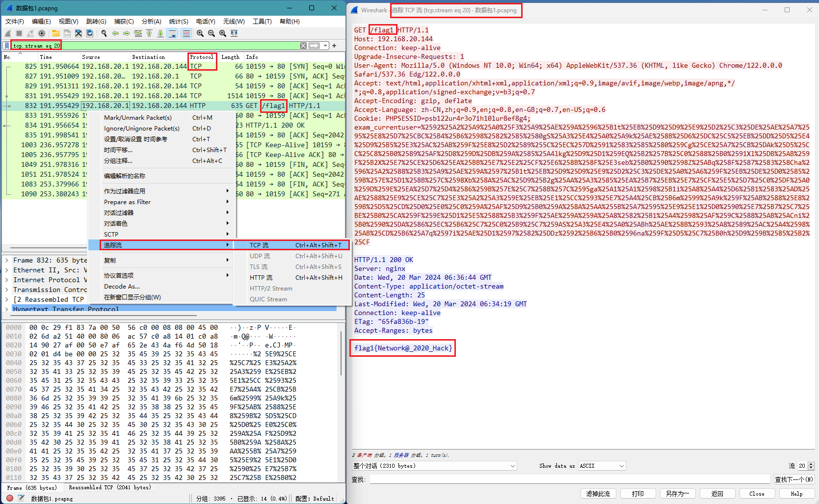Image resolution: width=819 pixels, height=504 pixels.
Task: Click the find packet magnifier icon
Action: 104,33
